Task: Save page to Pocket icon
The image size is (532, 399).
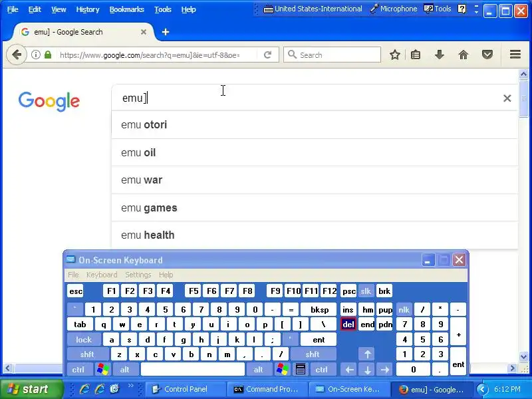Action: coord(487,55)
